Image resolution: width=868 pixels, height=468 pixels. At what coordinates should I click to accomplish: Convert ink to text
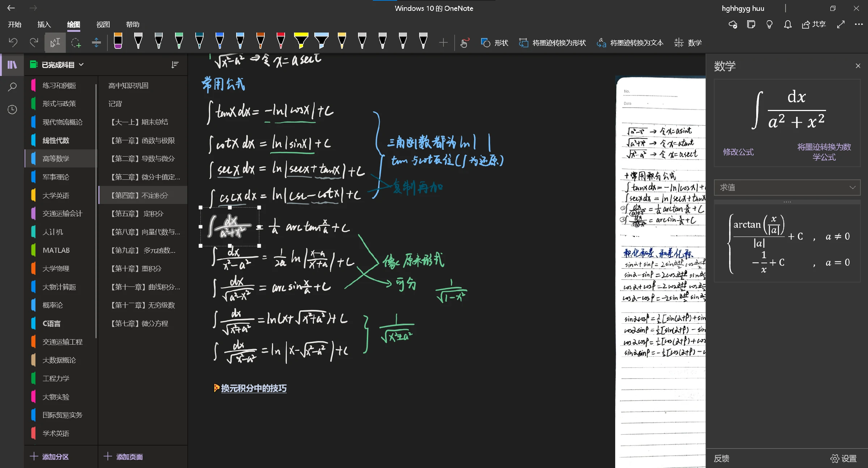click(630, 43)
